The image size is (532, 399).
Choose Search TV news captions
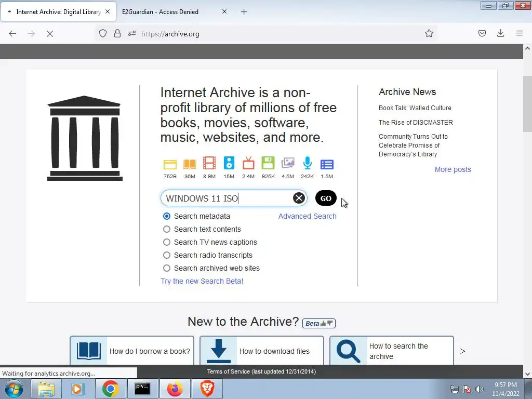click(x=167, y=242)
